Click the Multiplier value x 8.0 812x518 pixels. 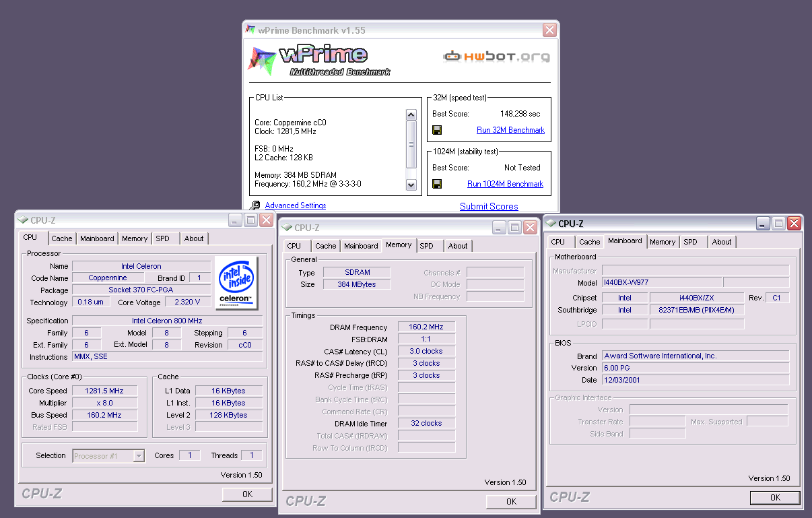pyautogui.click(x=104, y=403)
